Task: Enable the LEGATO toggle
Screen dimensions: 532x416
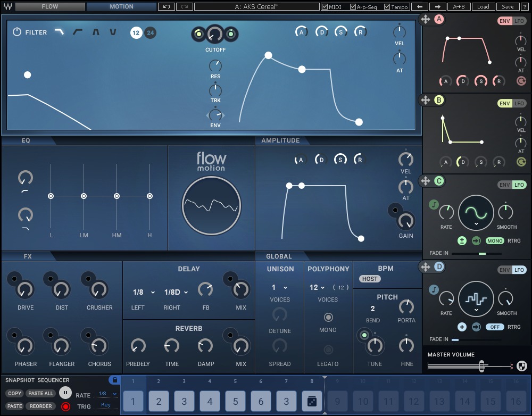Action: coord(328,350)
